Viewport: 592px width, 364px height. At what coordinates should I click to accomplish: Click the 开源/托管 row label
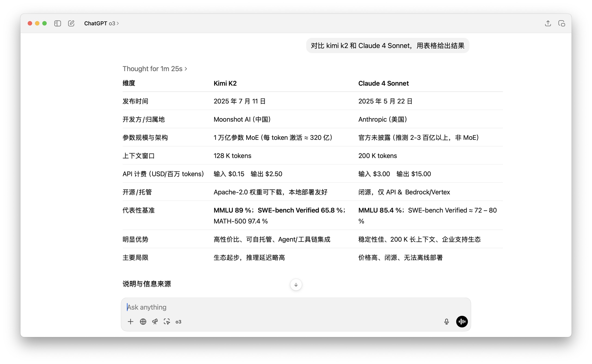[x=137, y=192]
